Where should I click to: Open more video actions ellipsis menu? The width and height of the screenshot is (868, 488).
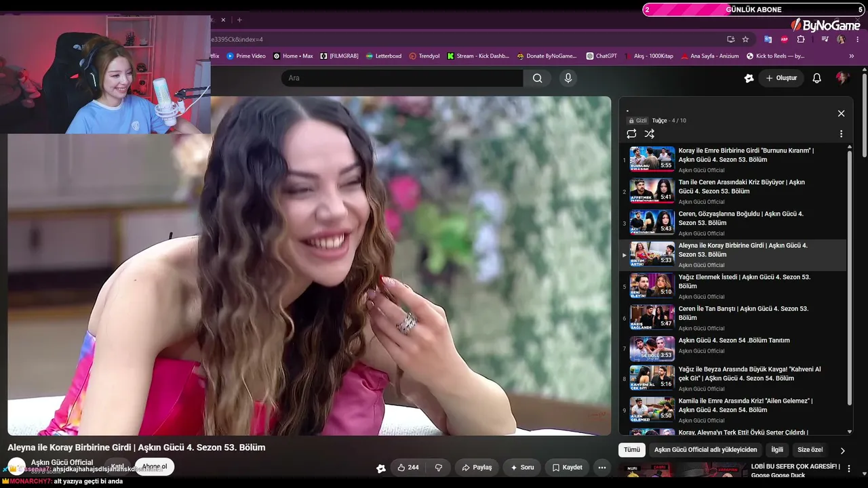click(601, 468)
